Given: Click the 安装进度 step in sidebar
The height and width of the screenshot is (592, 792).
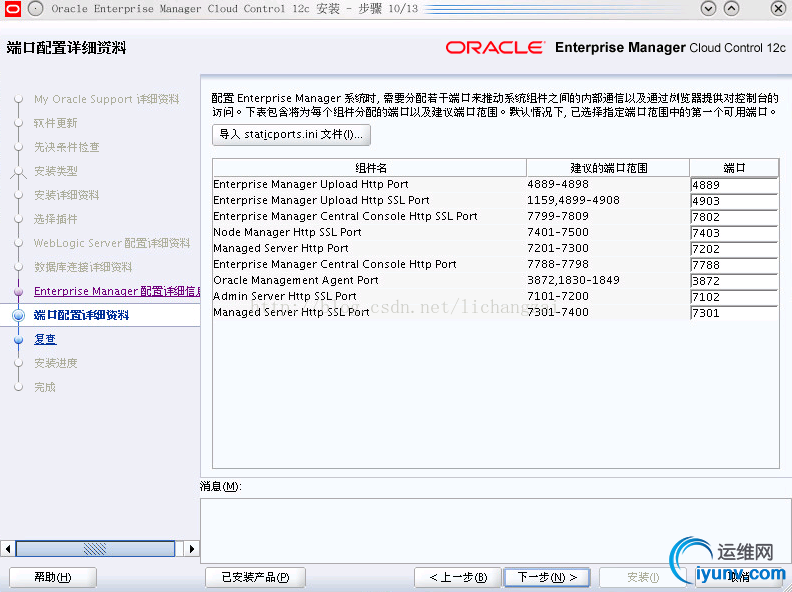Looking at the screenshot, I should click(56, 363).
